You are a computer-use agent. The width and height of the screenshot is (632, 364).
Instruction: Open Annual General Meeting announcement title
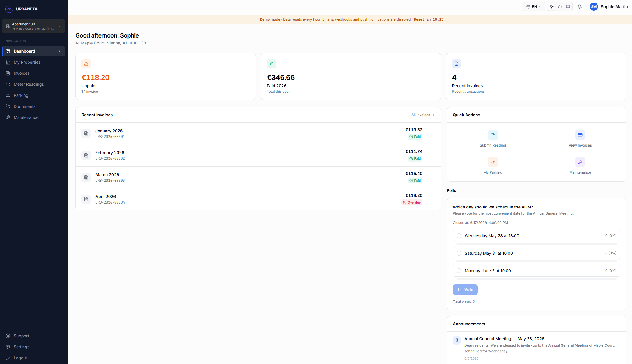[x=504, y=339]
